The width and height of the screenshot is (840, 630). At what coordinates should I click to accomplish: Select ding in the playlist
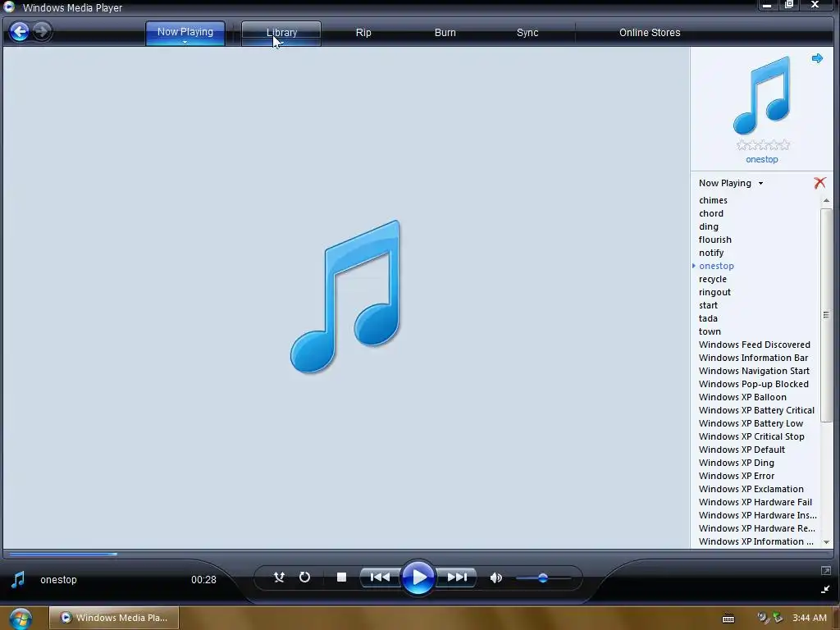pyautogui.click(x=708, y=226)
